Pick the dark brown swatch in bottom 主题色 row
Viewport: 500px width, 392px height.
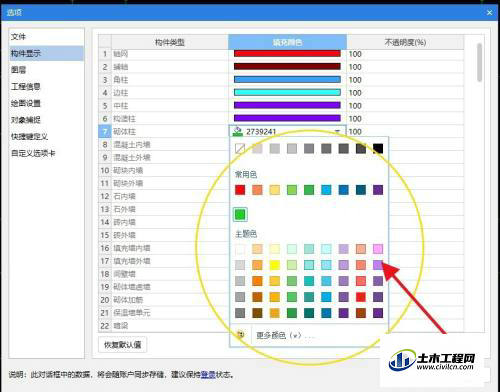point(257,313)
